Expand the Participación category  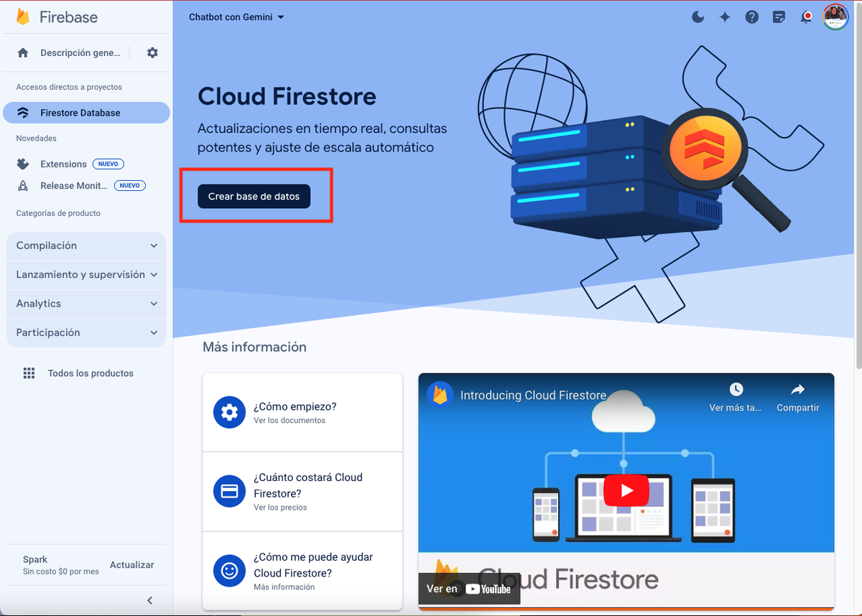tap(86, 332)
